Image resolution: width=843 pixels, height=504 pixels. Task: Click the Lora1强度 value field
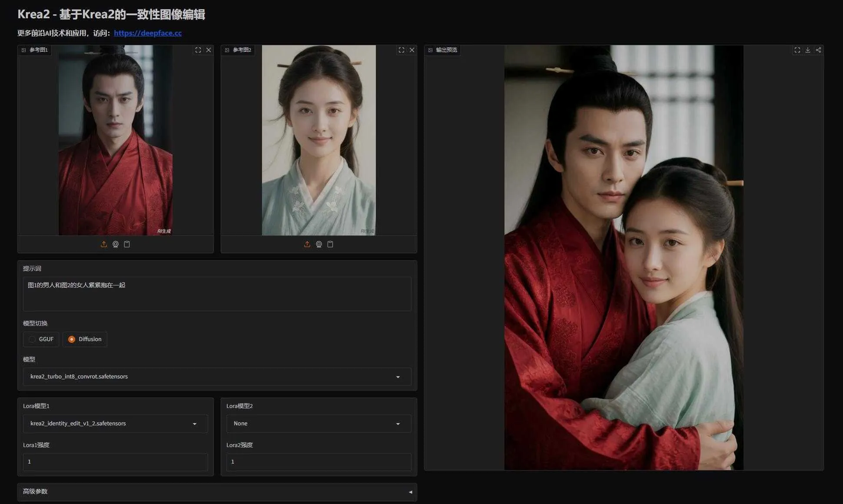(x=115, y=462)
